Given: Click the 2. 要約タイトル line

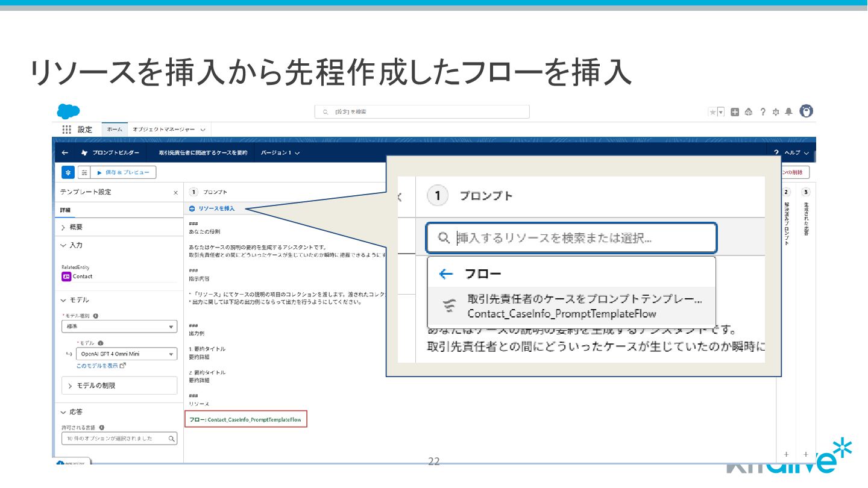Looking at the screenshot, I should [207, 372].
